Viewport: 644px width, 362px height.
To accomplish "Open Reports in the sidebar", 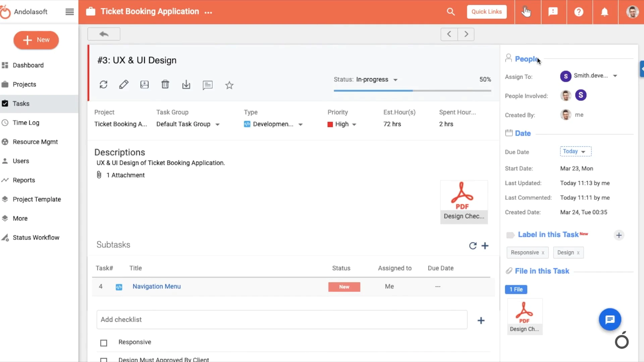I will click(24, 180).
